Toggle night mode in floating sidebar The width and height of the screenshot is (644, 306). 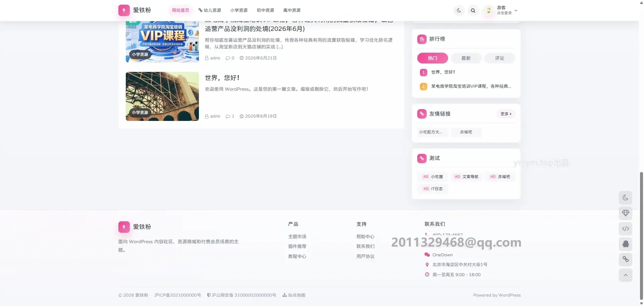626,198
